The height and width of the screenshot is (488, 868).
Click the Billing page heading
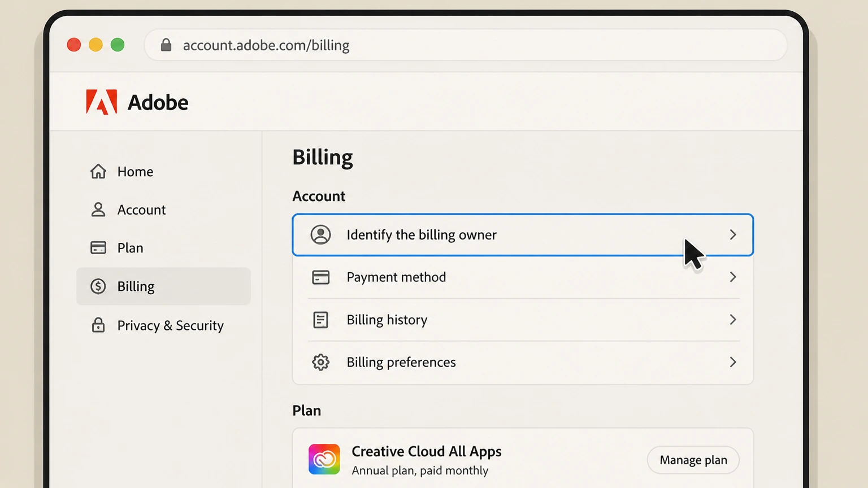click(x=323, y=158)
